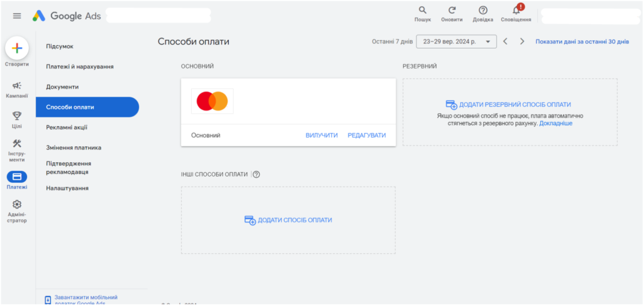
Task: Open the hamburger main menu
Action: point(17,16)
